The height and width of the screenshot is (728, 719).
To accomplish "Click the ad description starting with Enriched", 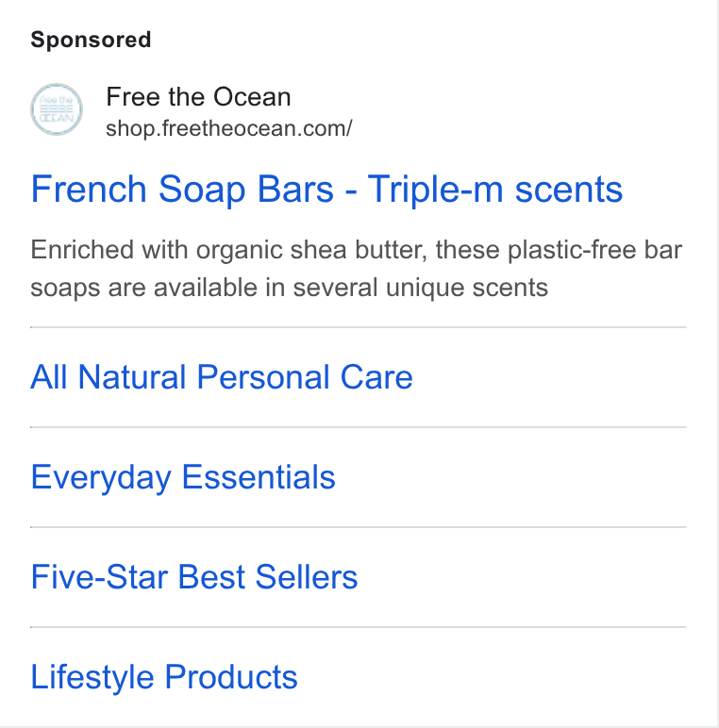I will coord(357,269).
